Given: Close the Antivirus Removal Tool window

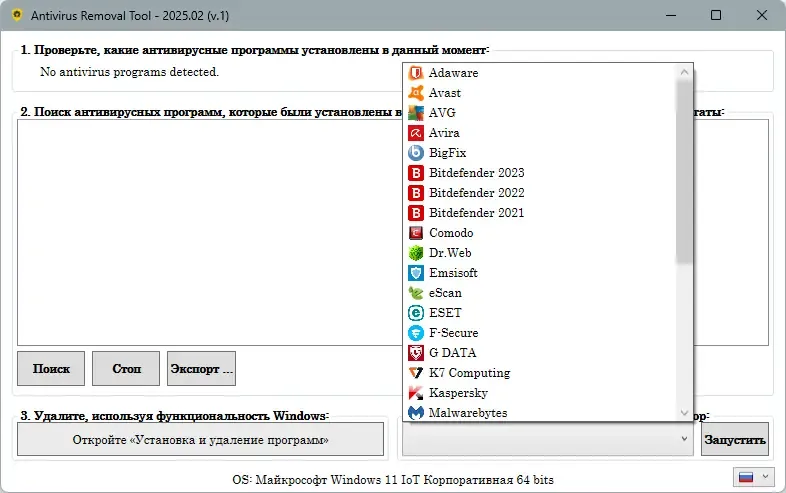Looking at the screenshot, I should [761, 15].
